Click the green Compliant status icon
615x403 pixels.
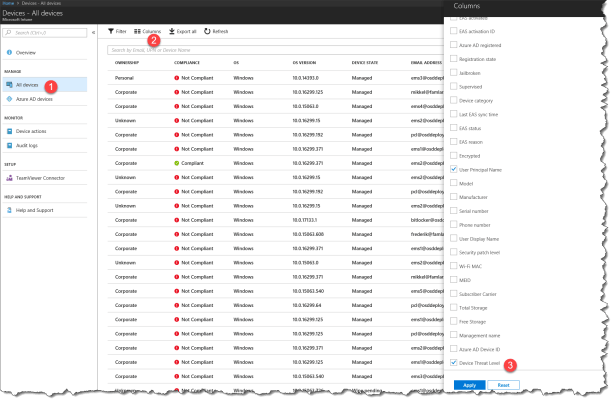[x=176, y=163]
